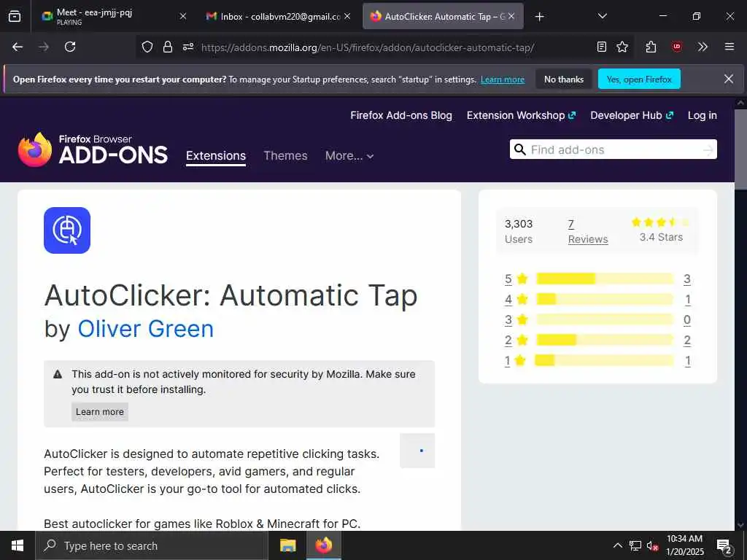This screenshot has width=747, height=560.
Task: Click the Firefox Browser ADD-ONS logo
Action: coord(93,149)
